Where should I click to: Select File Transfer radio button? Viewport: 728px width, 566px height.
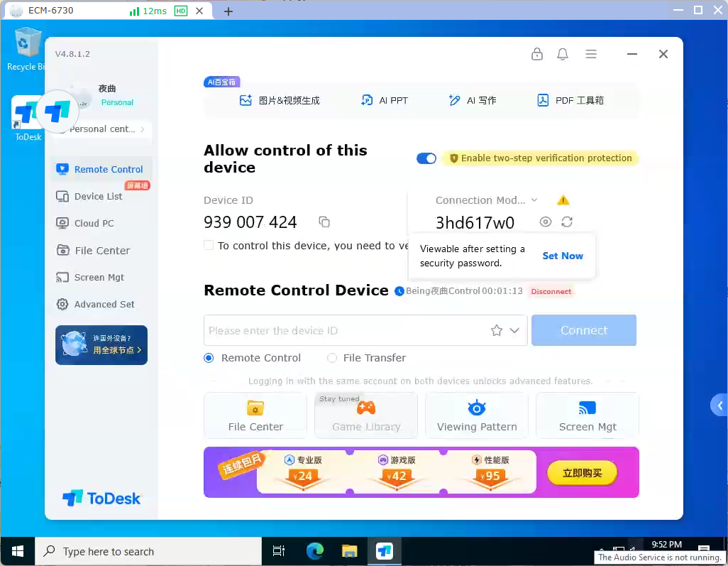(331, 358)
